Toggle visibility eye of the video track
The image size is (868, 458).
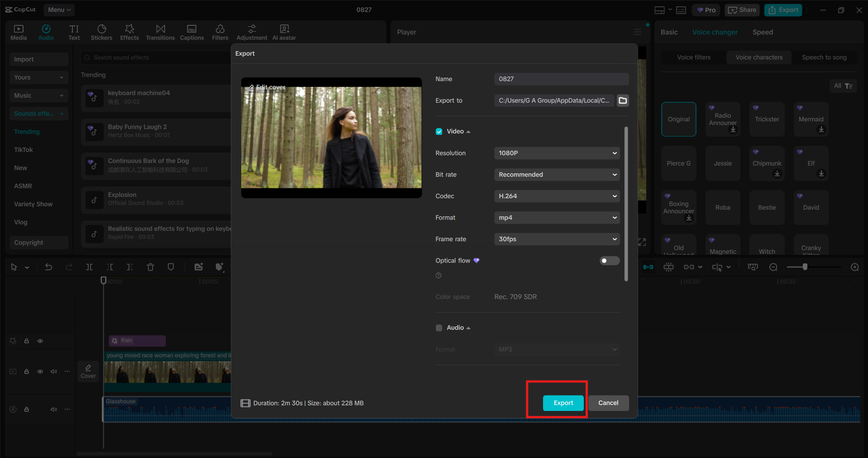(x=40, y=372)
